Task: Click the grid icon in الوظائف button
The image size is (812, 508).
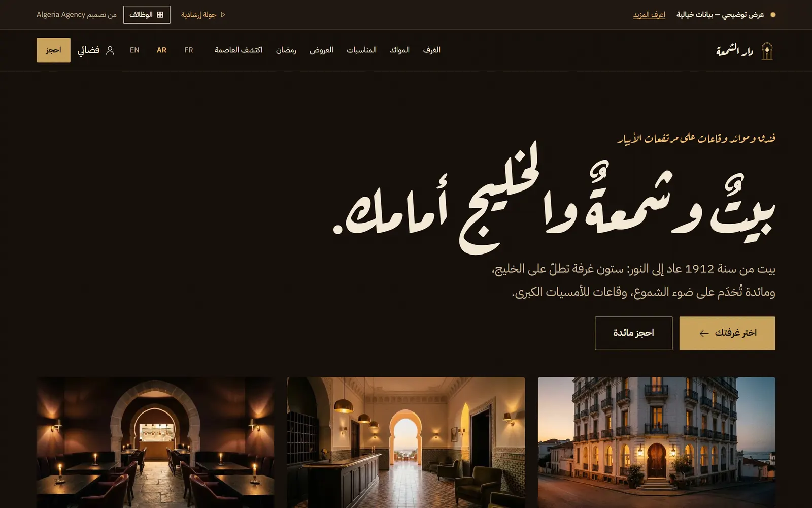Action: tap(160, 15)
